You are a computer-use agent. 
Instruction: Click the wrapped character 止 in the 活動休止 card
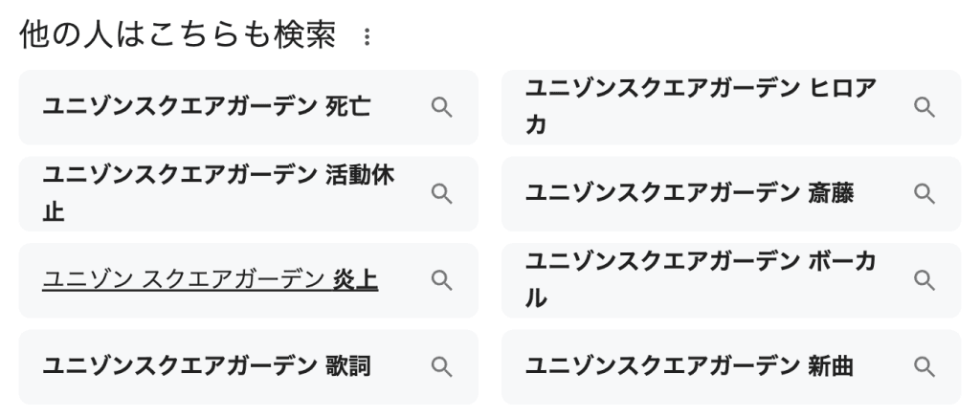pos(54,211)
